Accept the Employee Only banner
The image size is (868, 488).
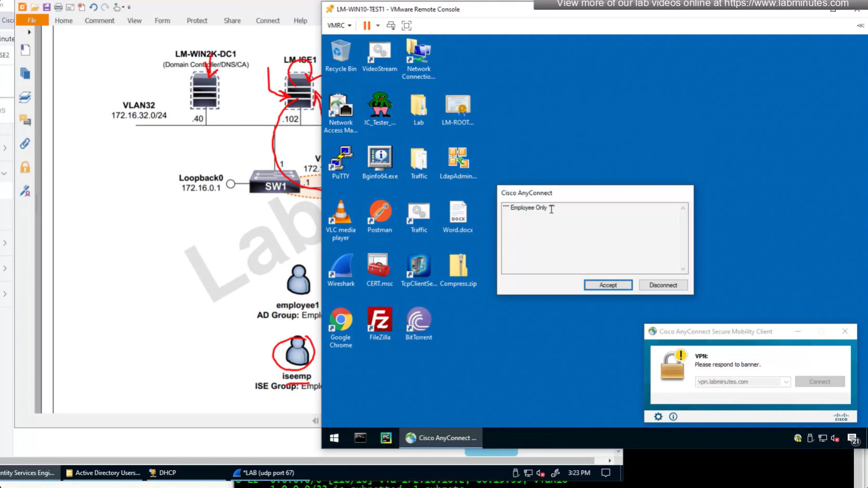[607, 285]
